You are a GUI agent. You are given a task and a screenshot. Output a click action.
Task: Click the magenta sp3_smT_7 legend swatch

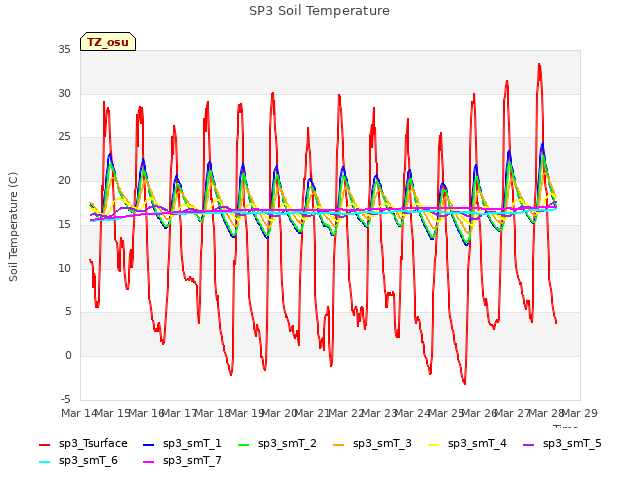pos(149,462)
